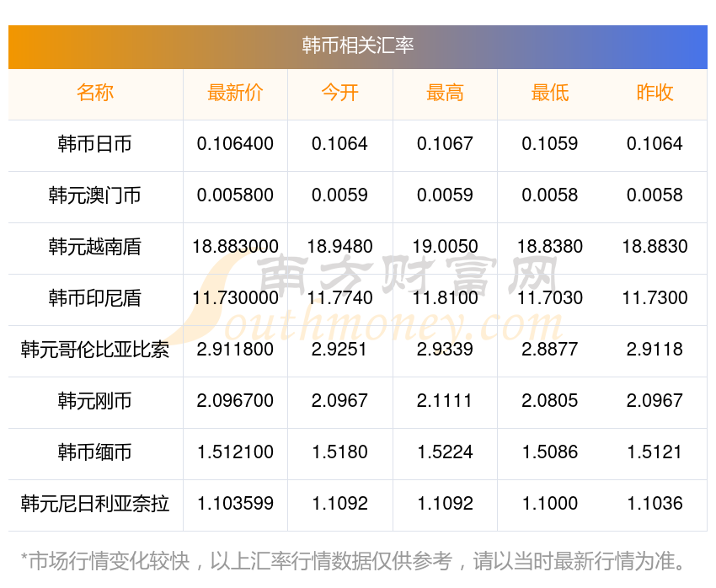Click the 韩元尼日利亚奈拉 row name
This screenshot has width=716, height=588.
(x=95, y=504)
